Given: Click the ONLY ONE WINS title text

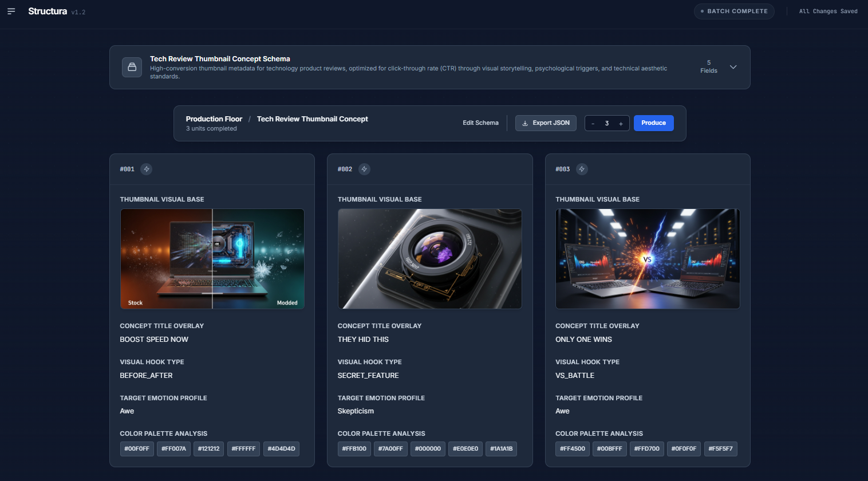Looking at the screenshot, I should (x=583, y=340).
